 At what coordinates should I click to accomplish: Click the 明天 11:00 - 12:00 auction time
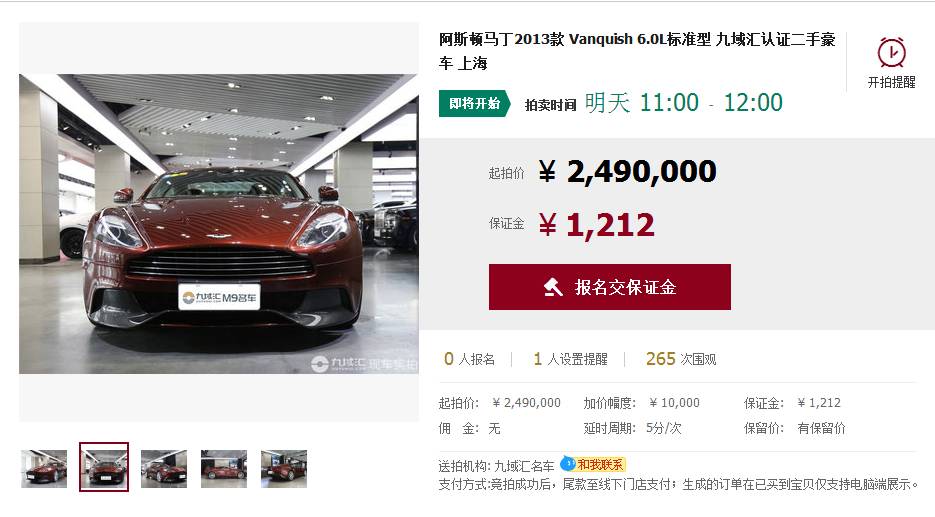[683, 103]
